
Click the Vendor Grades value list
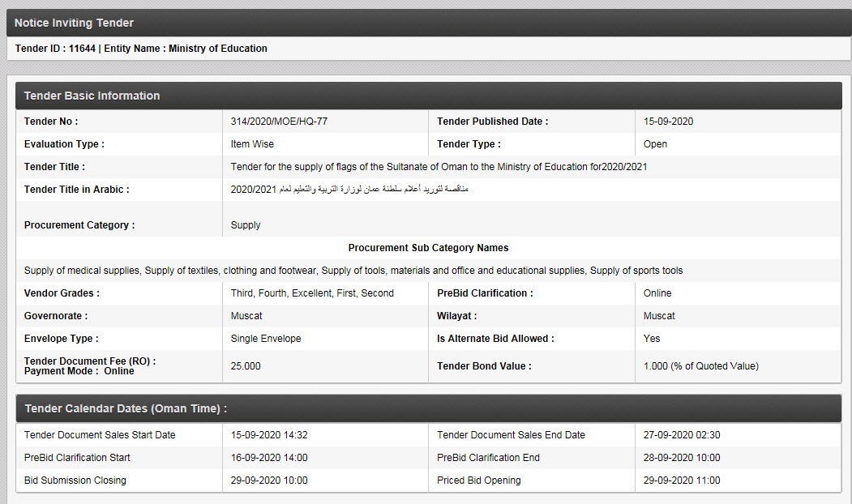click(312, 293)
